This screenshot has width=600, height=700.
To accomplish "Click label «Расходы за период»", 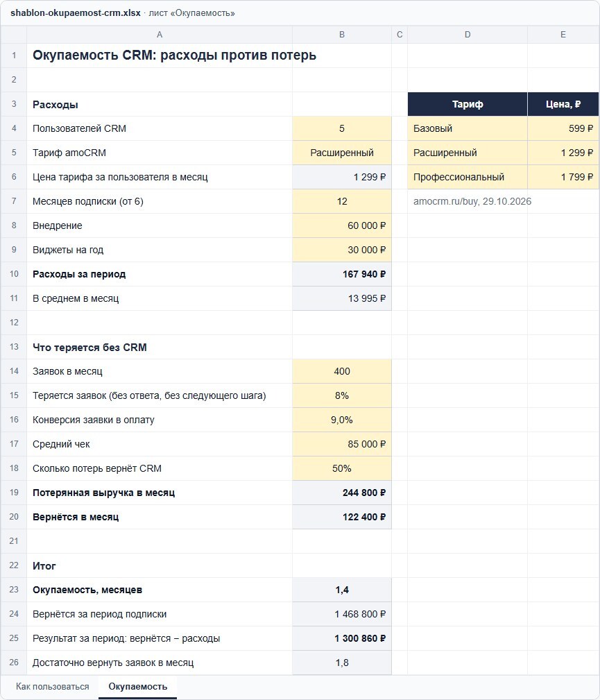I will click(x=79, y=274).
